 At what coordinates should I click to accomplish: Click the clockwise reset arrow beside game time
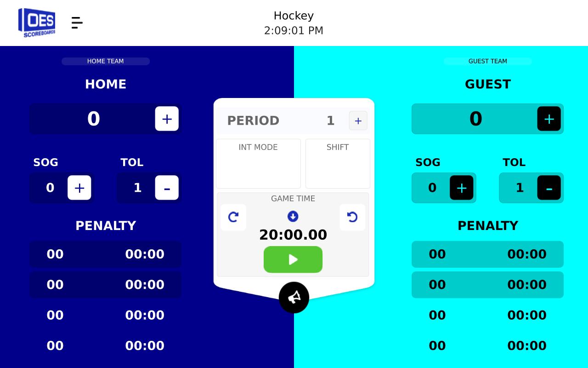pos(233,217)
